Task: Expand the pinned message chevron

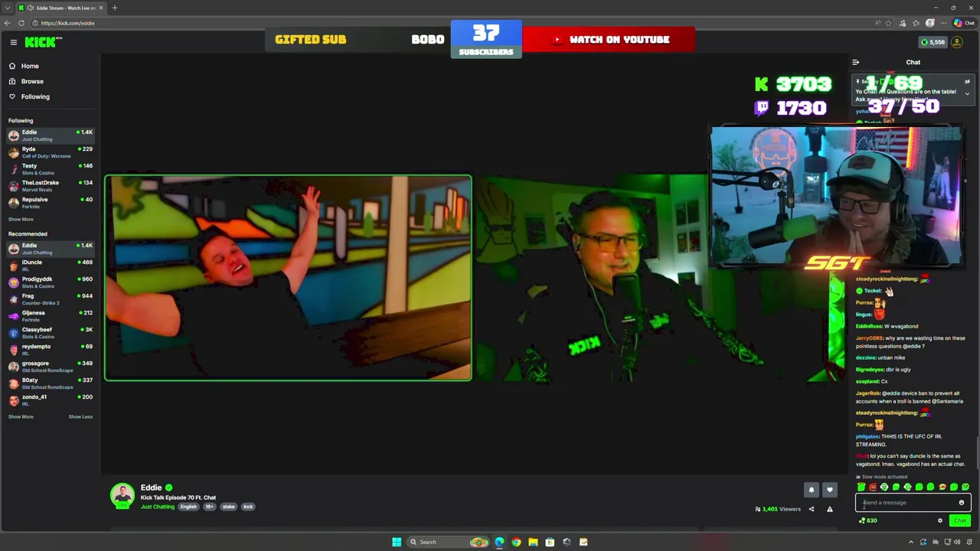Action: [967, 93]
